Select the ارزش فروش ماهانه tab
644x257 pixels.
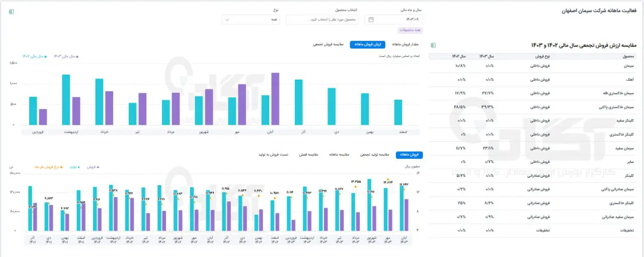point(367,44)
